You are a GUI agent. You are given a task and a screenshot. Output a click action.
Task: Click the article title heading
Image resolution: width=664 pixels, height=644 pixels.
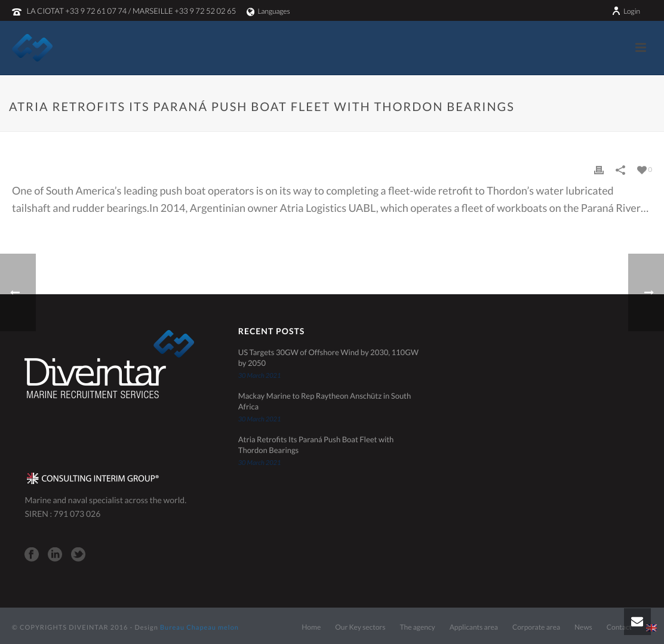coord(262,107)
